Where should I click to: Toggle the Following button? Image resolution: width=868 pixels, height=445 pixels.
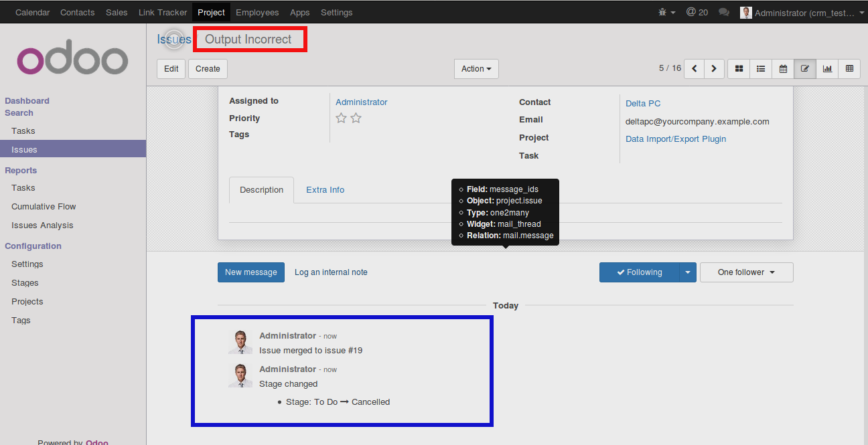(x=639, y=272)
